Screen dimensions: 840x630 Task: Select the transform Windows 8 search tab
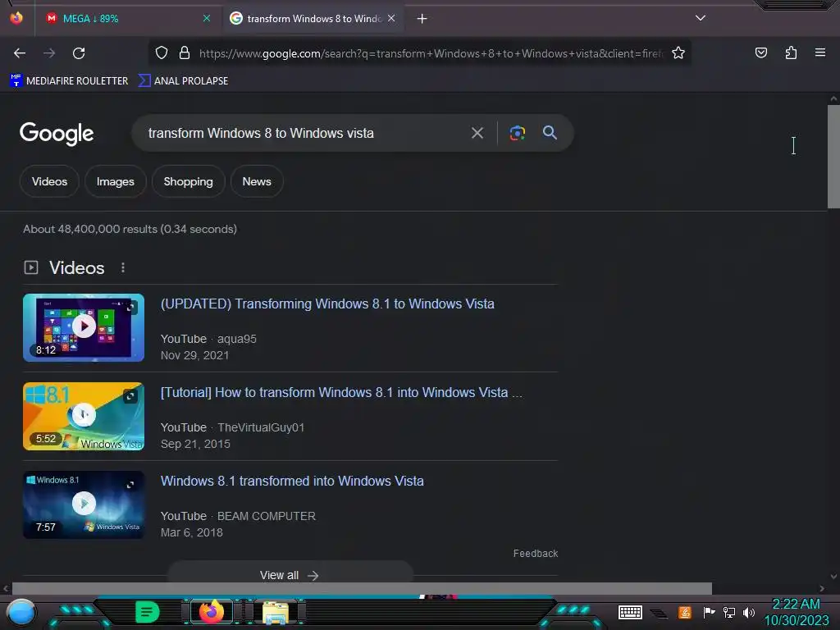[313, 19]
